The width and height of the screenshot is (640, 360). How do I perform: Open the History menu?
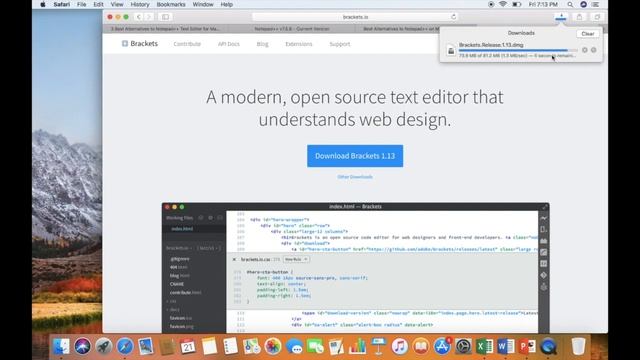pos(140,4)
